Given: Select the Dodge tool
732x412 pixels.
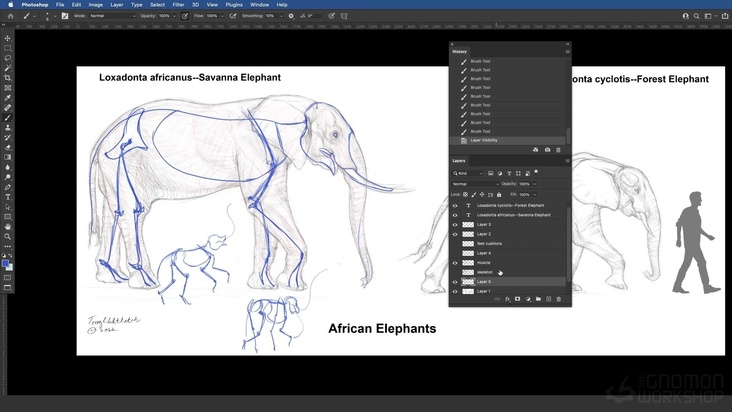Looking at the screenshot, I should pyautogui.click(x=7, y=177).
